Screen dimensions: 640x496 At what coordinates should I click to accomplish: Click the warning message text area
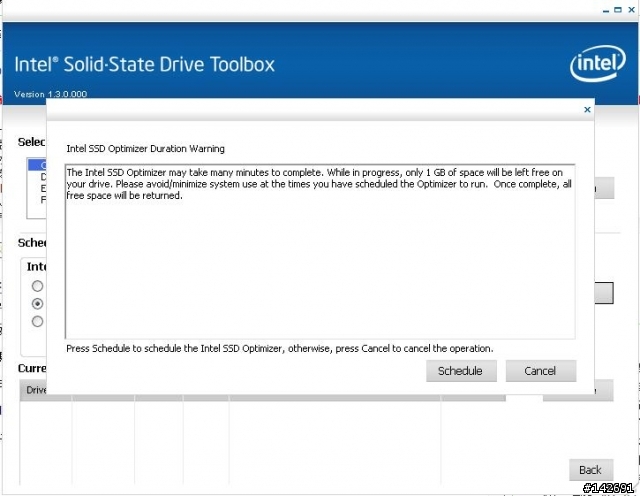coord(320,251)
